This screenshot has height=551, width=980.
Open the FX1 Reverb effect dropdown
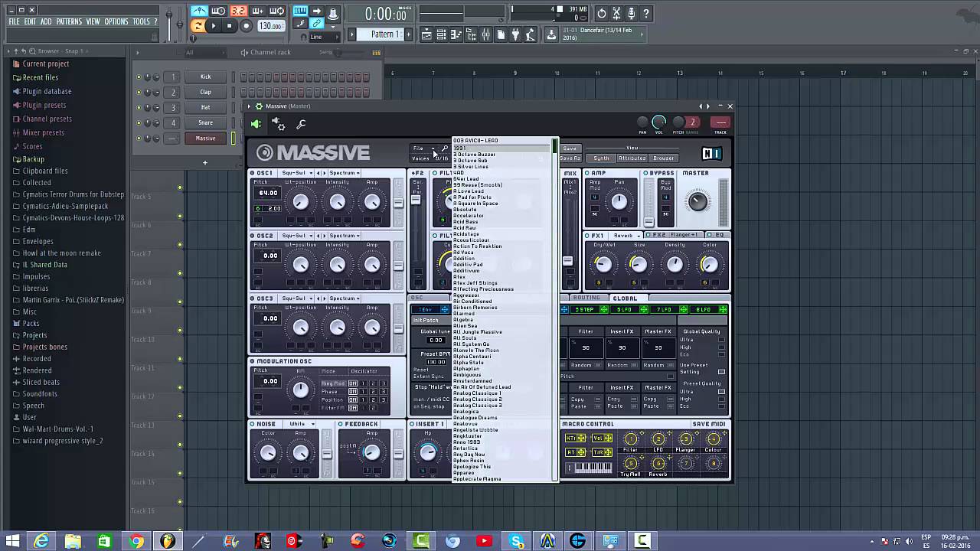(624, 236)
